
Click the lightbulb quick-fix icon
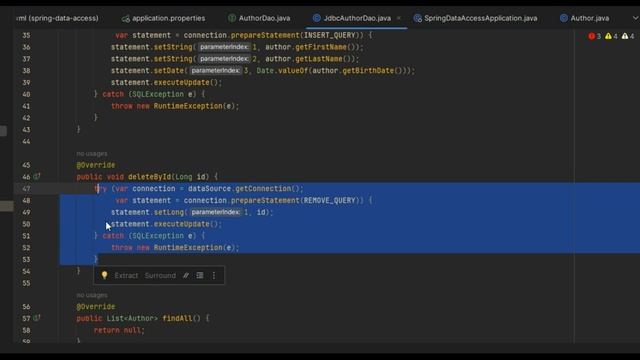104,276
